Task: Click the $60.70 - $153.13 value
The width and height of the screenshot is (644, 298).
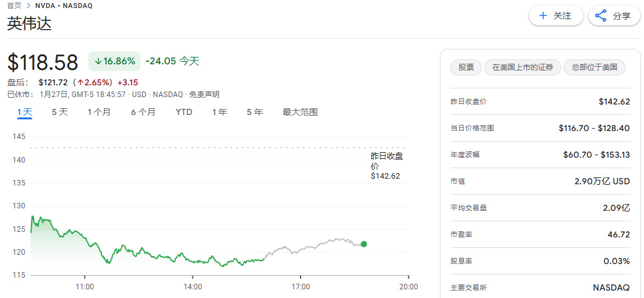Action: click(597, 155)
